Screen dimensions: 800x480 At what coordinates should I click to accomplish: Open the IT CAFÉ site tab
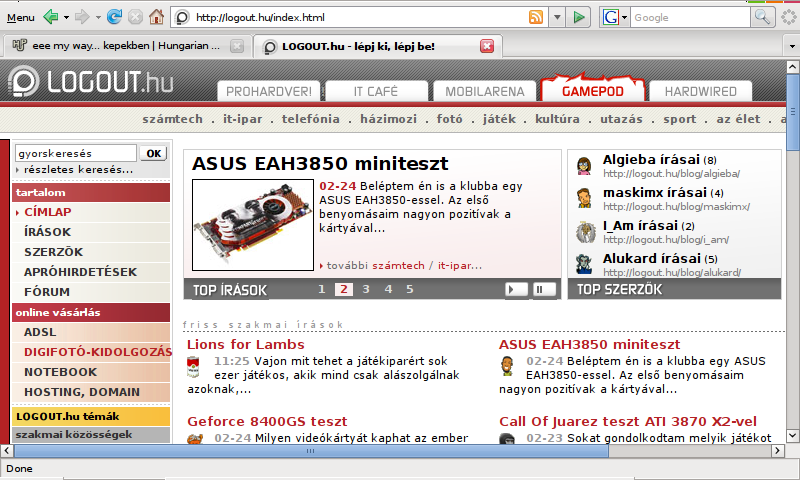pos(376,91)
